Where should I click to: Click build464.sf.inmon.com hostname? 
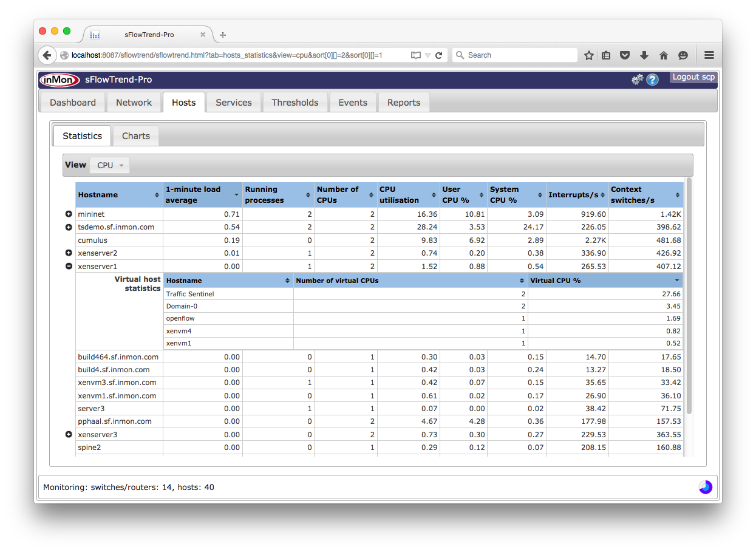pyautogui.click(x=118, y=357)
